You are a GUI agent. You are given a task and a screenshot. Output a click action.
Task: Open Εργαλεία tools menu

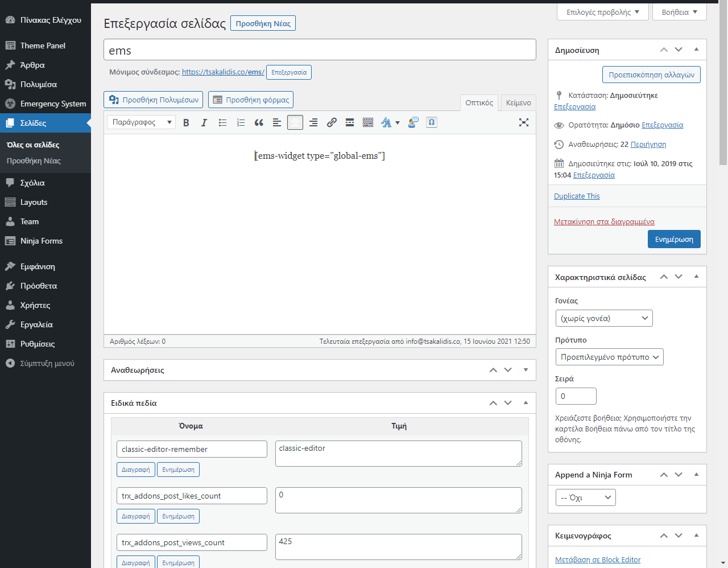[45, 324]
